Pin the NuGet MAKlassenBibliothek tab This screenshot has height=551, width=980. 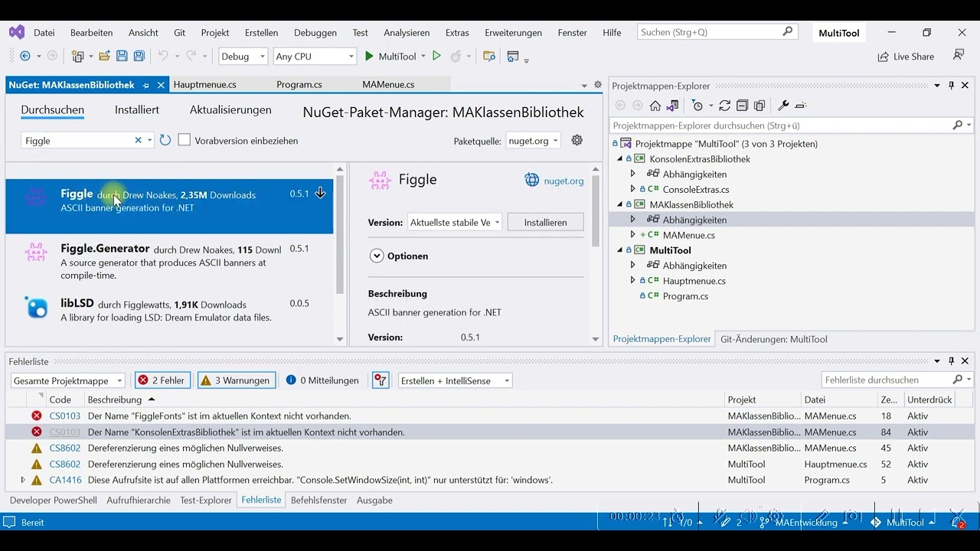[145, 85]
